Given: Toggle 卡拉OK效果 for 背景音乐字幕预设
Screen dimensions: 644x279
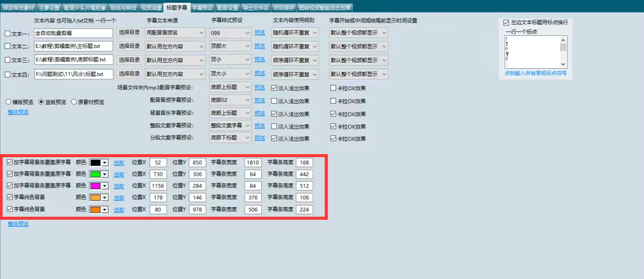Looking at the screenshot, I should coord(333,114).
